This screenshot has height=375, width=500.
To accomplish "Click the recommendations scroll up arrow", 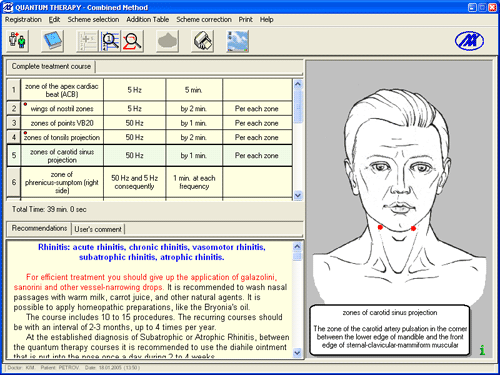I will click(297, 247).
